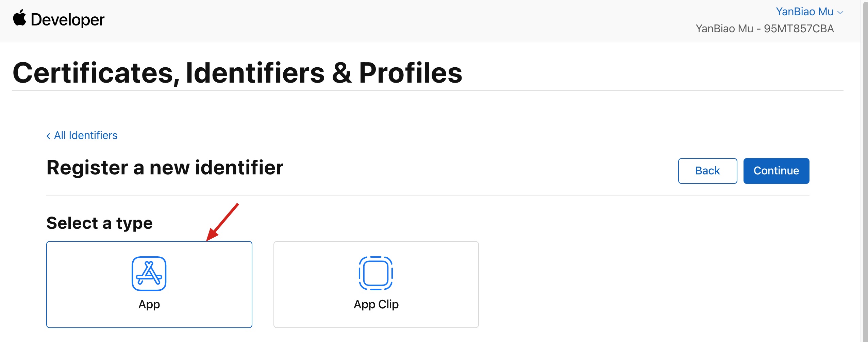The image size is (868, 342).
Task: Click the red annotation arrow
Action: click(x=223, y=222)
